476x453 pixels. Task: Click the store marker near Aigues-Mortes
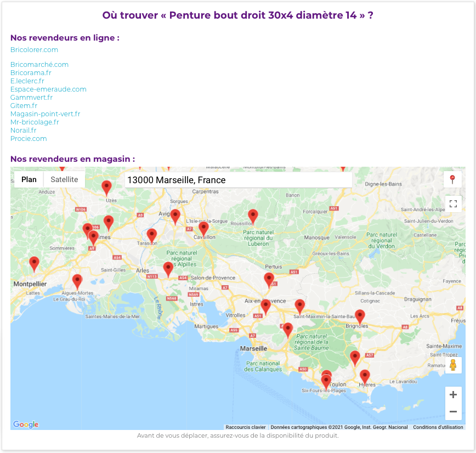point(77,281)
